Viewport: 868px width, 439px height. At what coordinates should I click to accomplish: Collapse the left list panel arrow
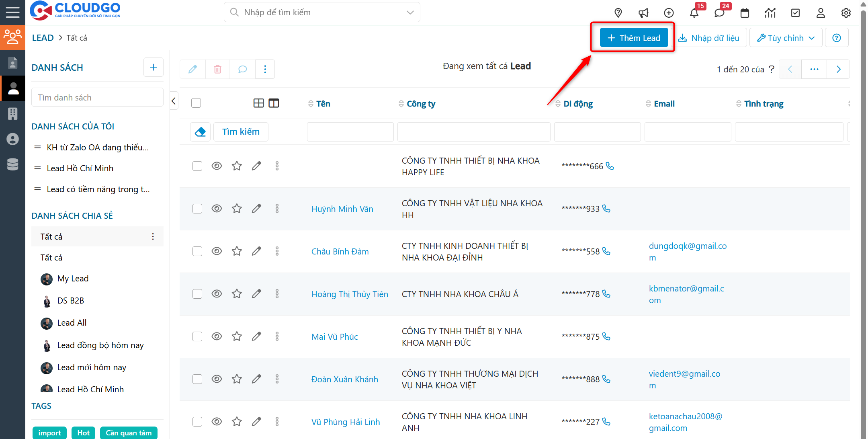coord(174,101)
